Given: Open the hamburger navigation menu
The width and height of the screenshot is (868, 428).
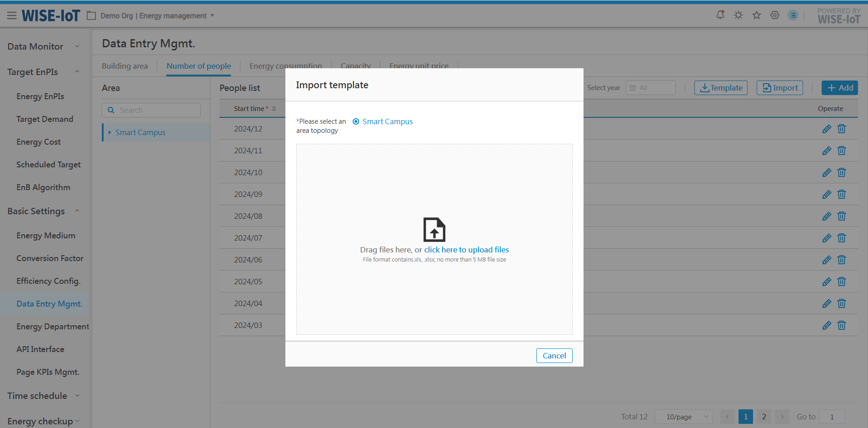Looking at the screenshot, I should 12,16.
